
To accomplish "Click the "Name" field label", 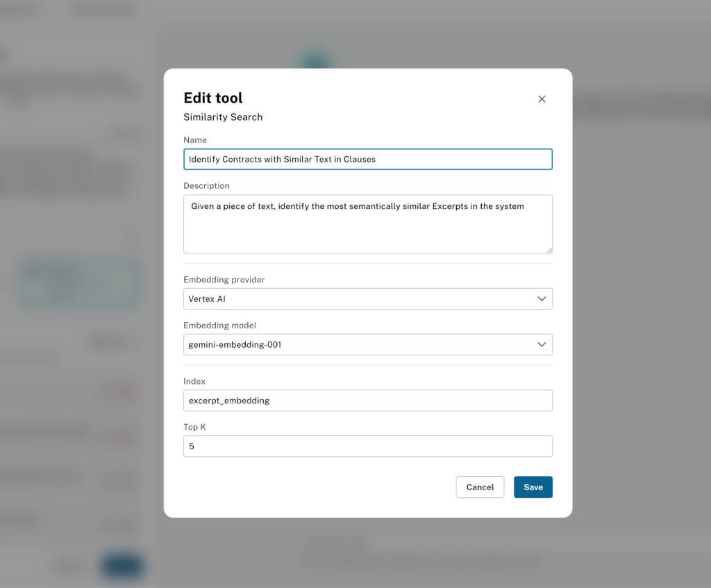I will [195, 140].
